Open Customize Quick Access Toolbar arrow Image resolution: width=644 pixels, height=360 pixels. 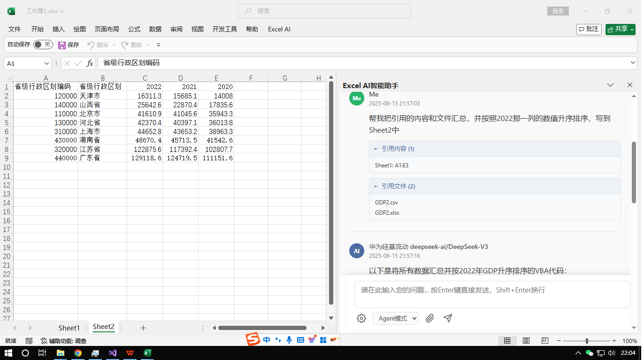158,45
